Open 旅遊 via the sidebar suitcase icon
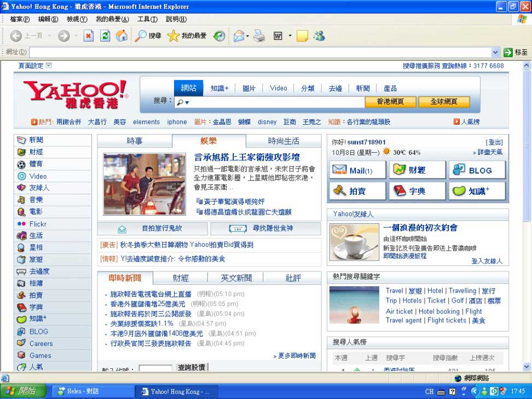Screen dimensions: 532x399 tap(21, 259)
